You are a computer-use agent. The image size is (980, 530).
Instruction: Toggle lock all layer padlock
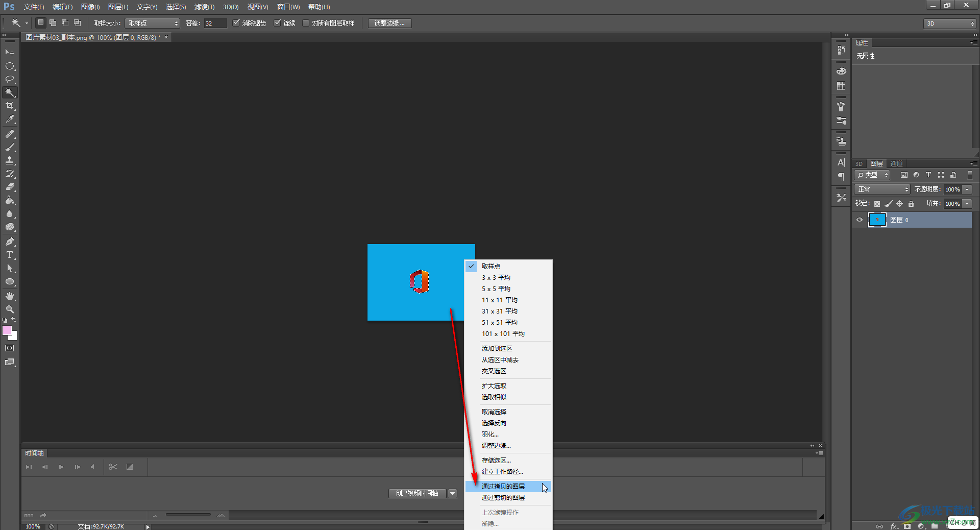tap(911, 204)
